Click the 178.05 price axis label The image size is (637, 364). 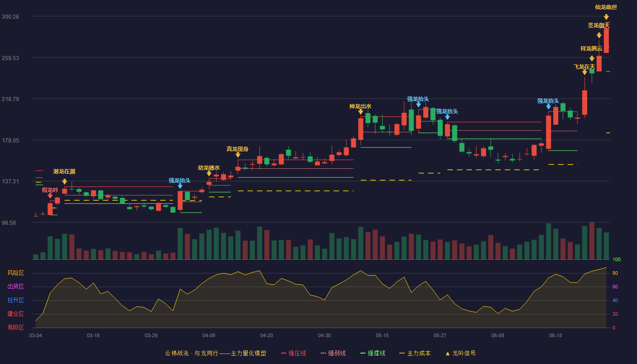[10, 141]
